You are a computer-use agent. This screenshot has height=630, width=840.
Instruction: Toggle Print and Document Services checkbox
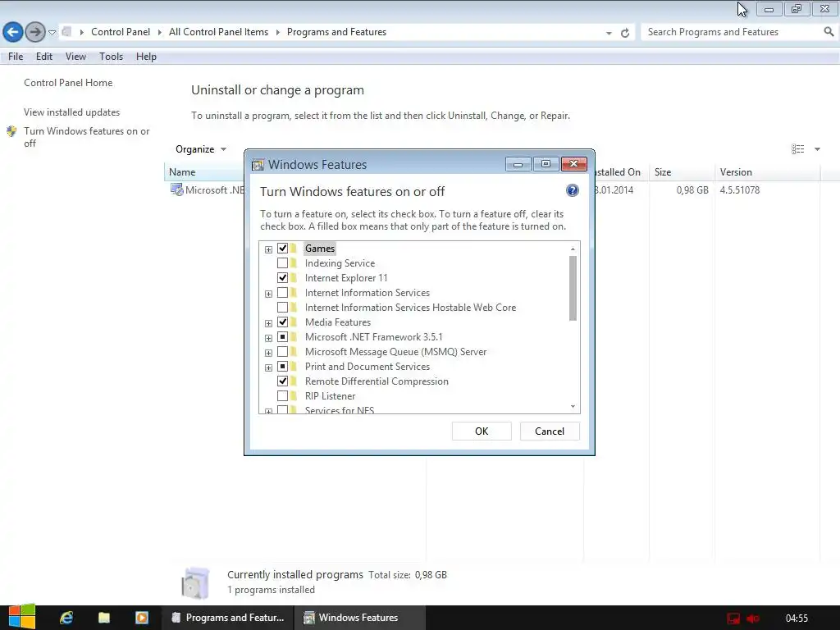[x=282, y=367]
